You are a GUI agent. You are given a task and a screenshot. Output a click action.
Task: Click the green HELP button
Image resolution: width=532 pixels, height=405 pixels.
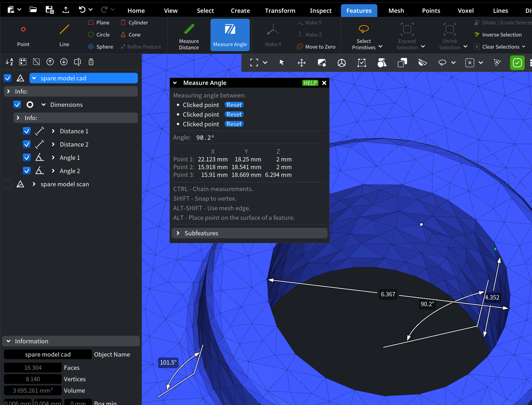(310, 83)
